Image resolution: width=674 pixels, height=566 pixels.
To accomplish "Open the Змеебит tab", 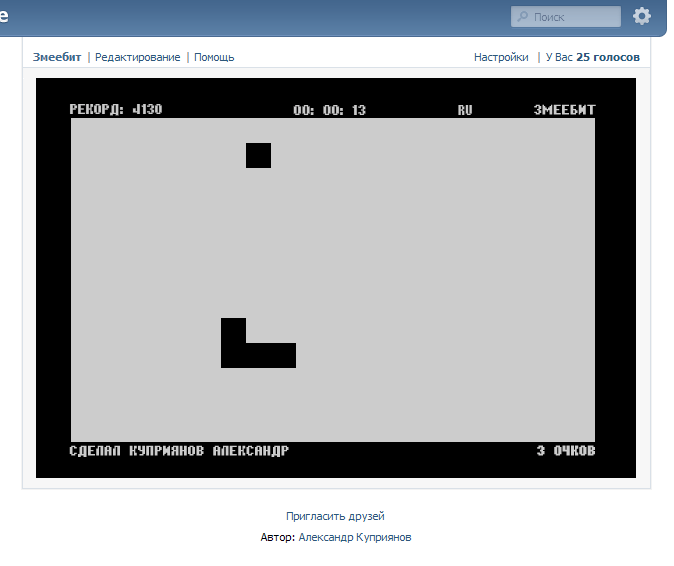I will point(57,57).
